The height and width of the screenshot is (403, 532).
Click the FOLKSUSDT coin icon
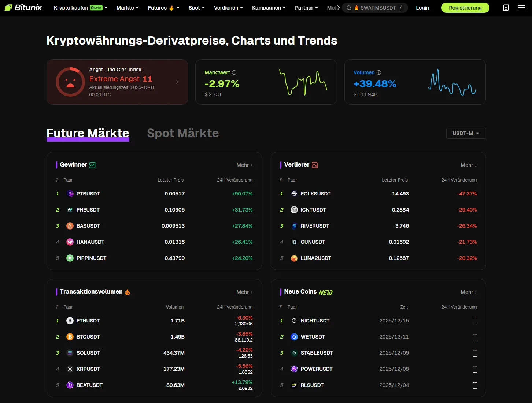point(294,194)
